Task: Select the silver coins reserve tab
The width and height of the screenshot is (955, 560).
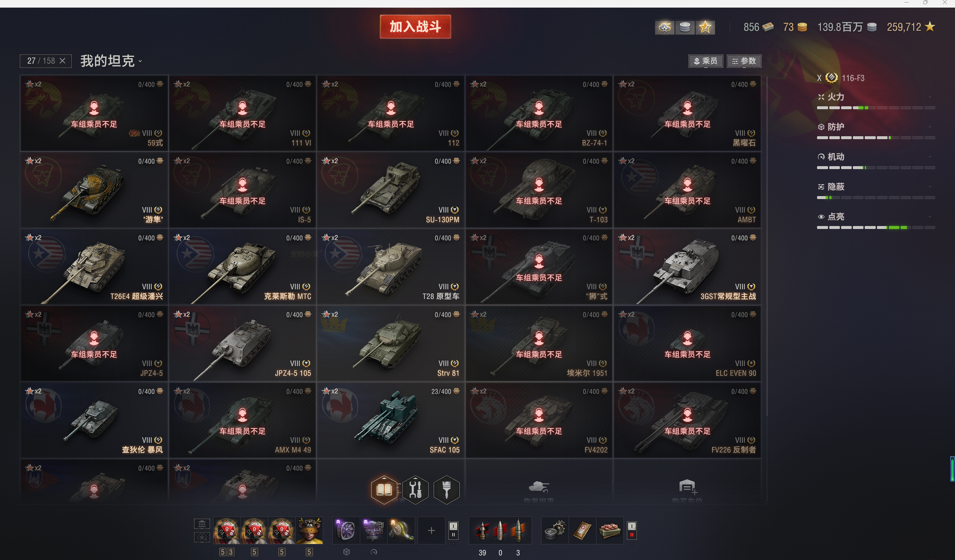Action: pos(685,27)
